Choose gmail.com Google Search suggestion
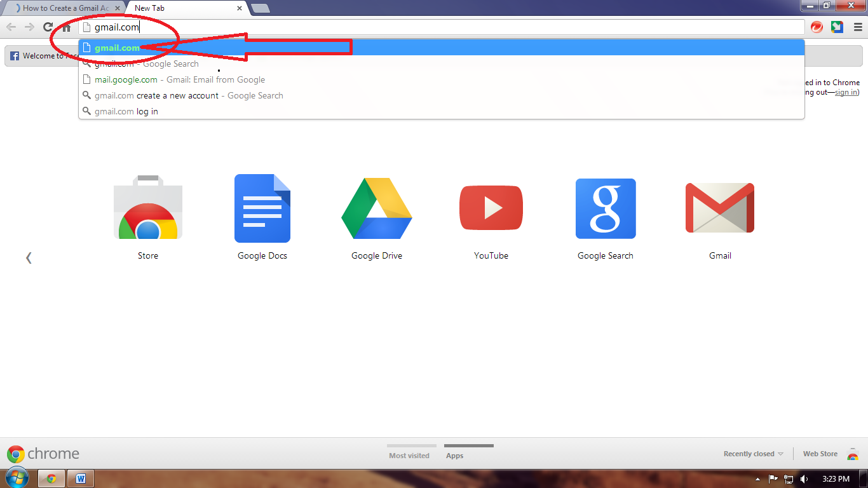 point(442,64)
